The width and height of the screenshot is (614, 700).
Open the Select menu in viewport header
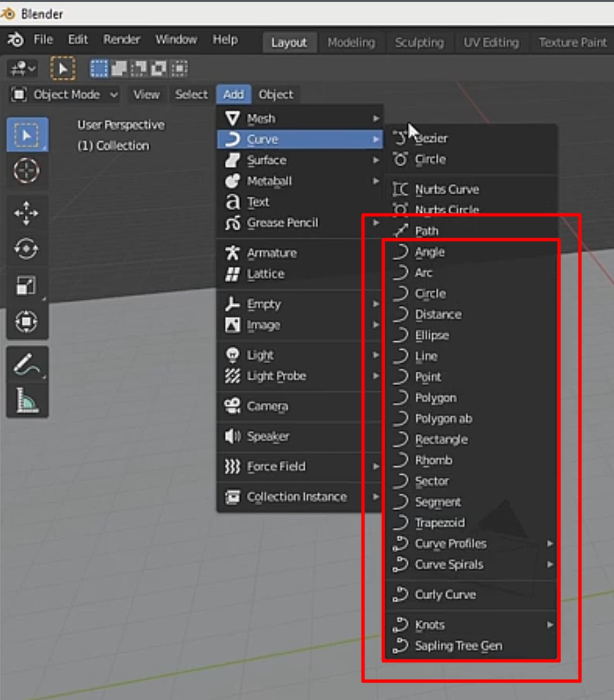(192, 94)
